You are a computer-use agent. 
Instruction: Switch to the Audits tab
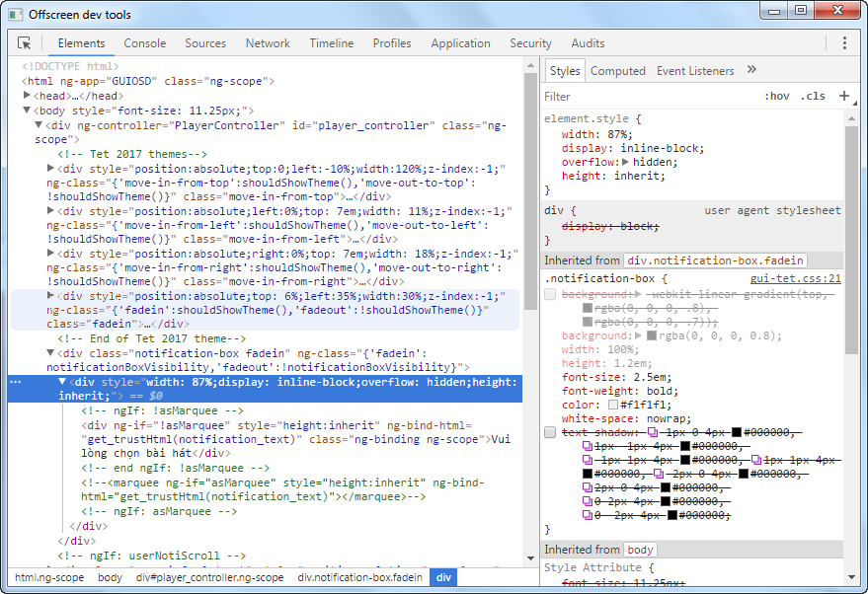pyautogui.click(x=588, y=43)
